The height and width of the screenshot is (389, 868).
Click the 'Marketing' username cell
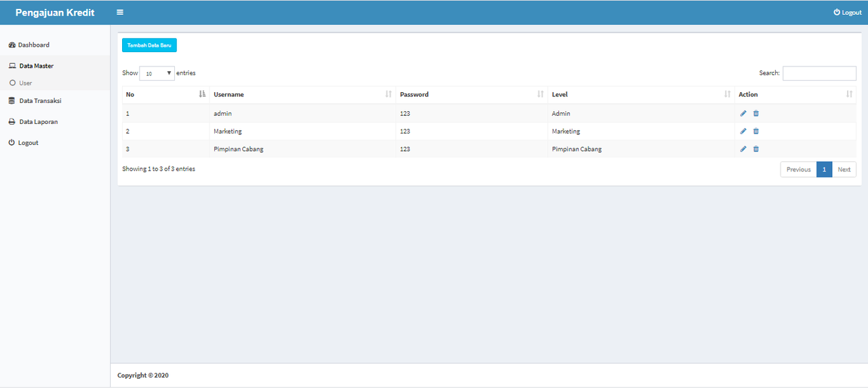click(x=302, y=131)
